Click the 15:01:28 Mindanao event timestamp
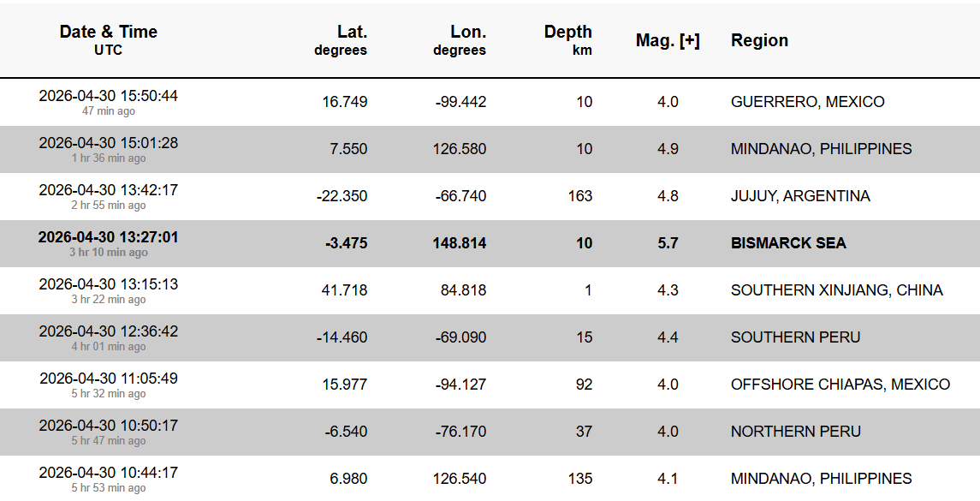Image resolution: width=980 pixels, height=501 pixels. point(109,143)
